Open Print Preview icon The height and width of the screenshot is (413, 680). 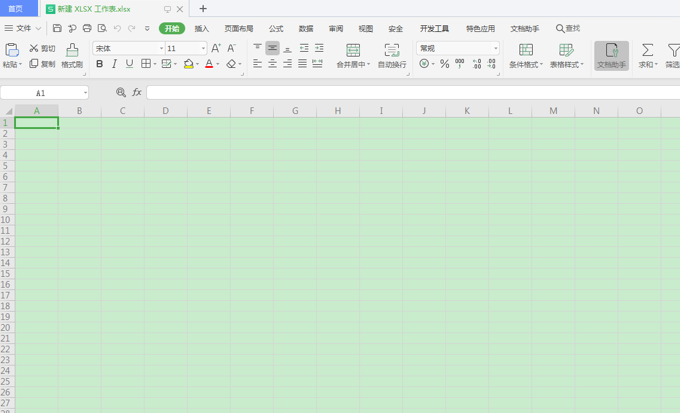point(102,28)
